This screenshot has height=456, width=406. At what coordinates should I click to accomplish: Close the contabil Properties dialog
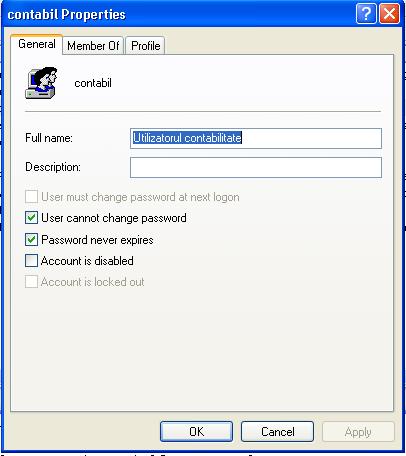(x=389, y=14)
